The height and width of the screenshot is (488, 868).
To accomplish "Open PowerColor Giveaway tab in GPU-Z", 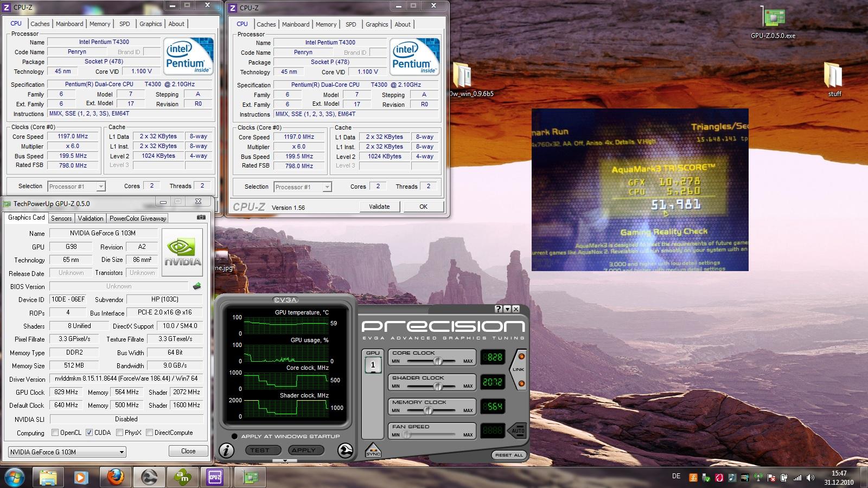I will point(138,218).
